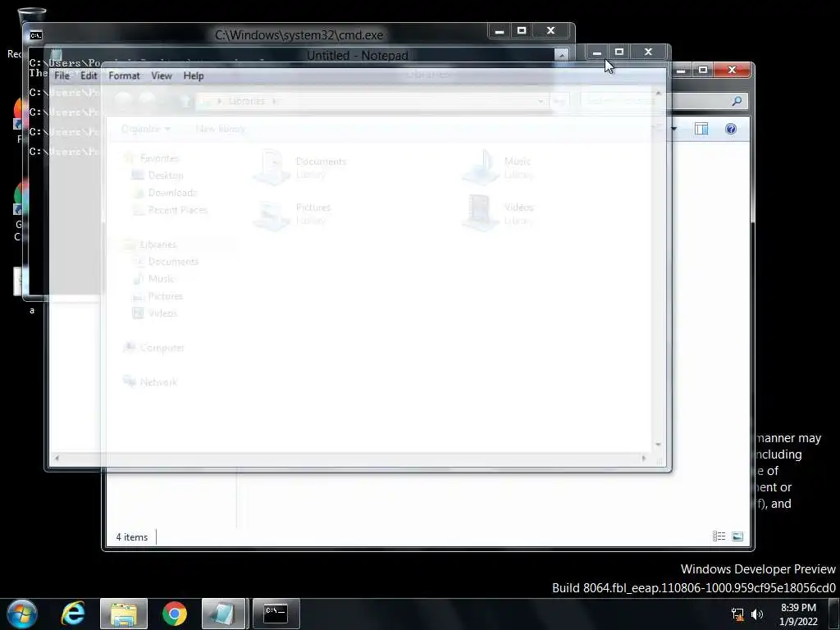Select the Music library item in Explorer
Image resolution: width=840 pixels, height=630 pixels.
pos(497,167)
